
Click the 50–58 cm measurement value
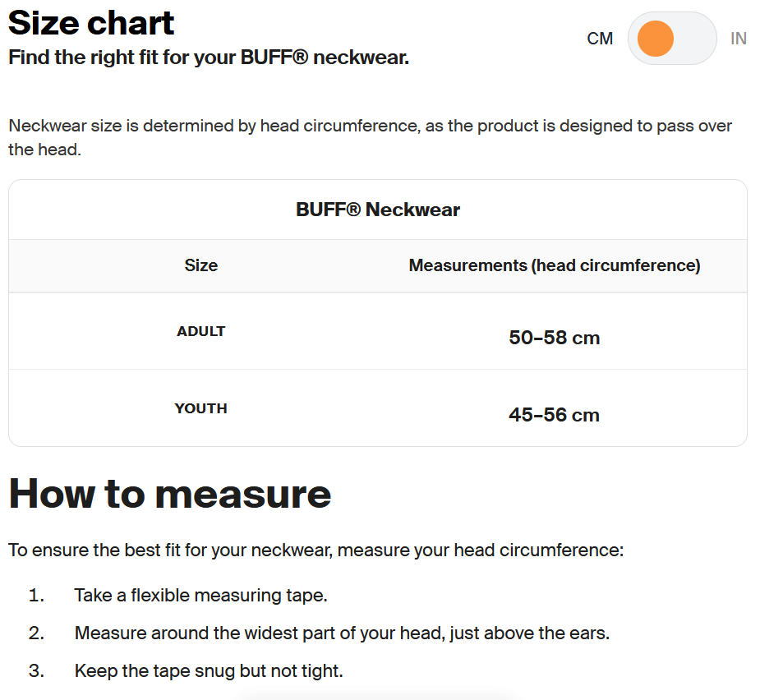pos(555,338)
